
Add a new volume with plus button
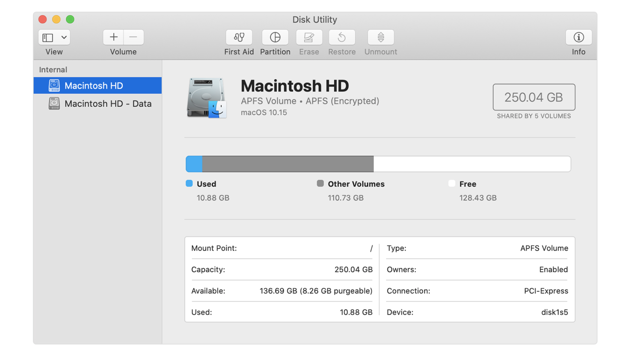click(x=113, y=37)
